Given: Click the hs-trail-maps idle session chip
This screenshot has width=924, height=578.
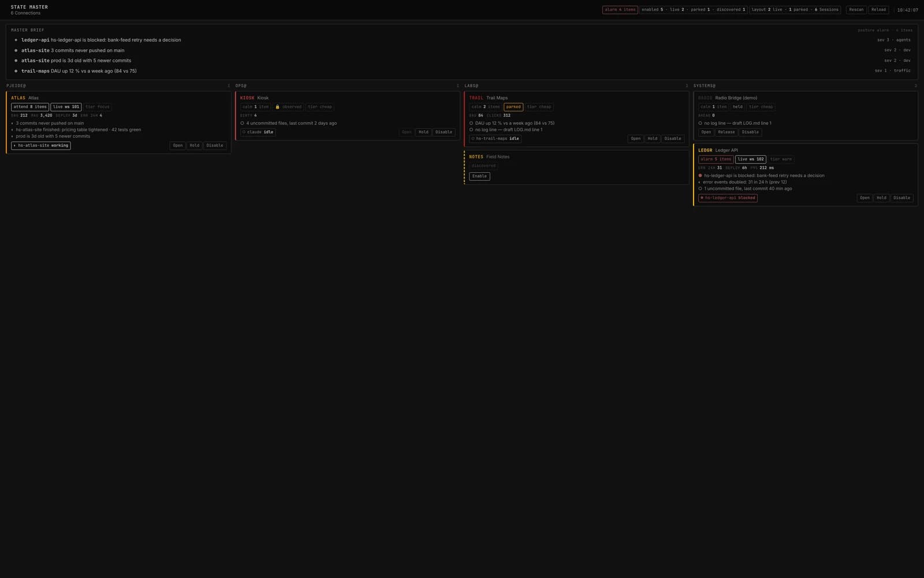Looking at the screenshot, I should (x=495, y=139).
